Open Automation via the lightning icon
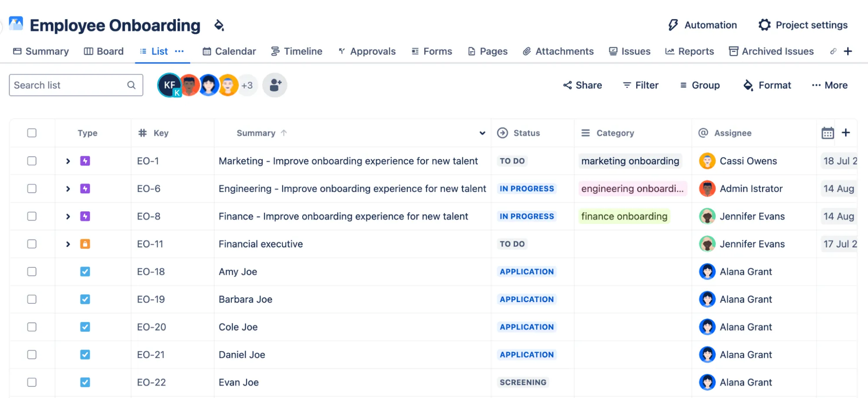The image size is (868, 398). pos(673,25)
